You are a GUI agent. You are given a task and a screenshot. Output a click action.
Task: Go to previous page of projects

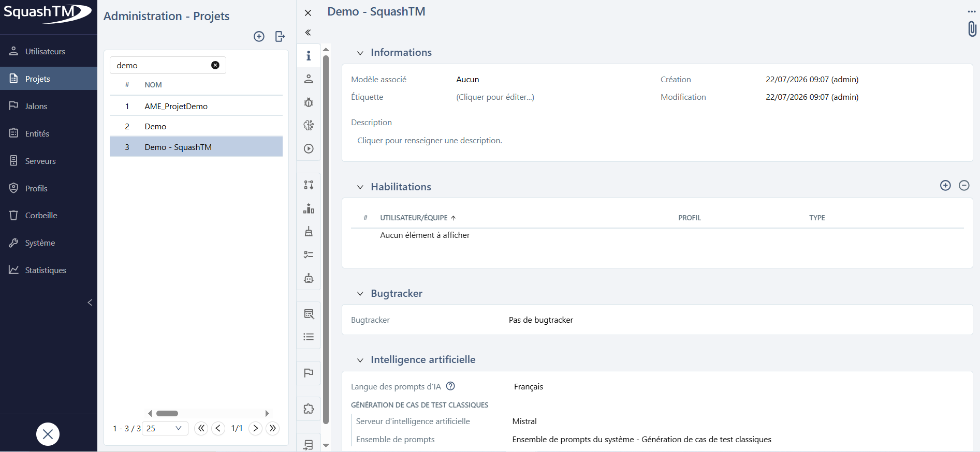tap(218, 428)
